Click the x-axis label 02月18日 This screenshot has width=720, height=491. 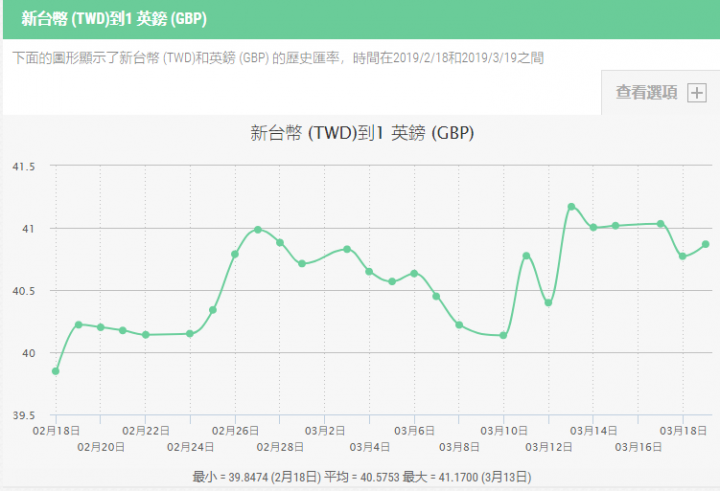tap(56, 431)
